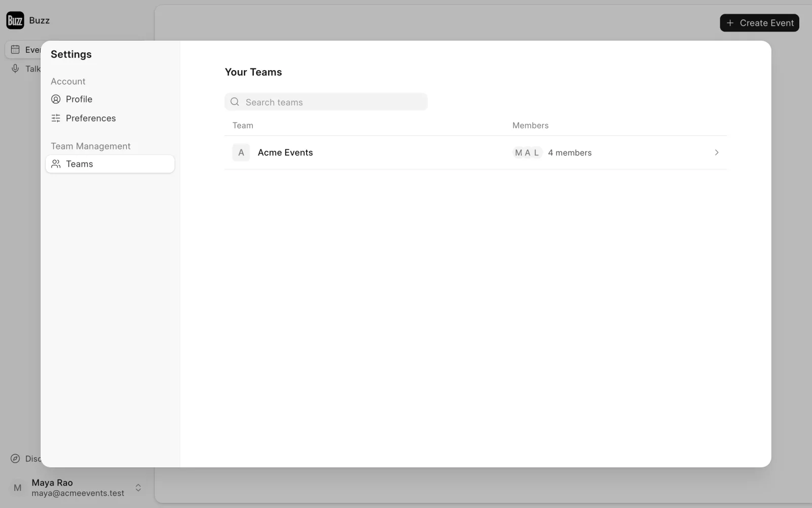
Task: Open the Maya Rao account switcher
Action: pos(76,488)
